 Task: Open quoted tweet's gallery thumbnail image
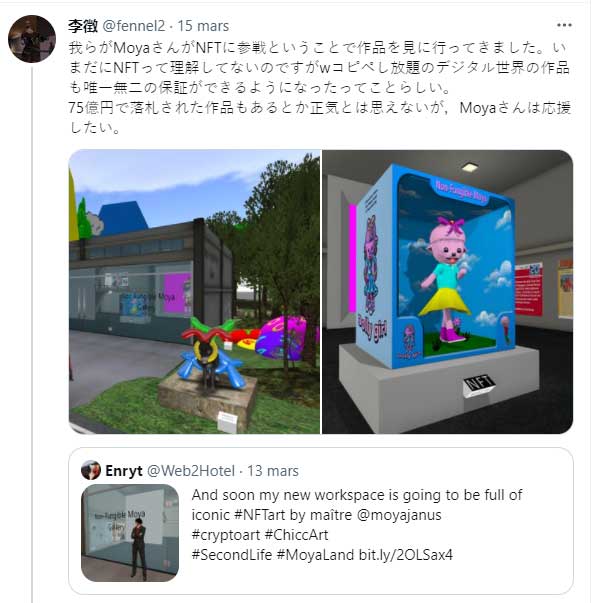pyautogui.click(x=130, y=533)
